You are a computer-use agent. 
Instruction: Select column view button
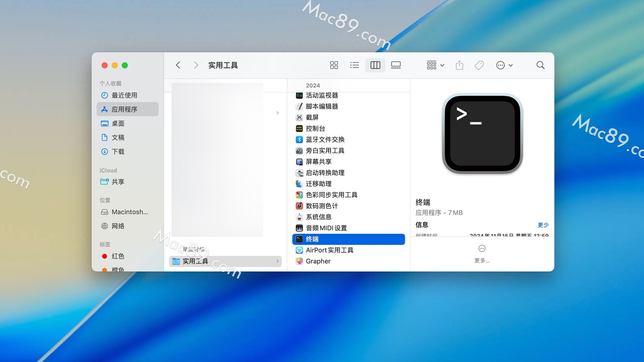pos(375,65)
